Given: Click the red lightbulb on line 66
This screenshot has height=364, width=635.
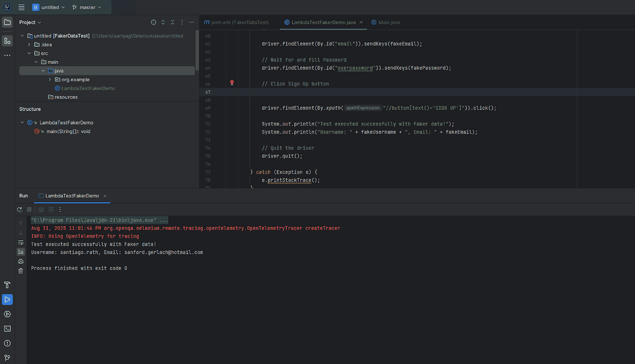Looking at the screenshot, I should point(232,83).
